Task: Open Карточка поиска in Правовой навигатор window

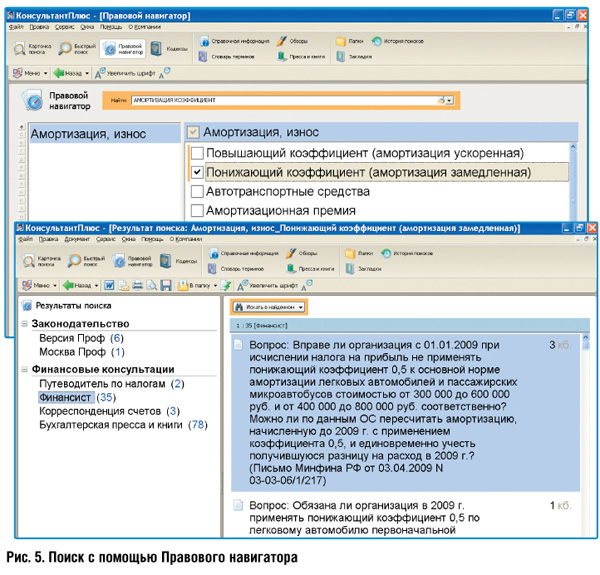Action: [32, 49]
